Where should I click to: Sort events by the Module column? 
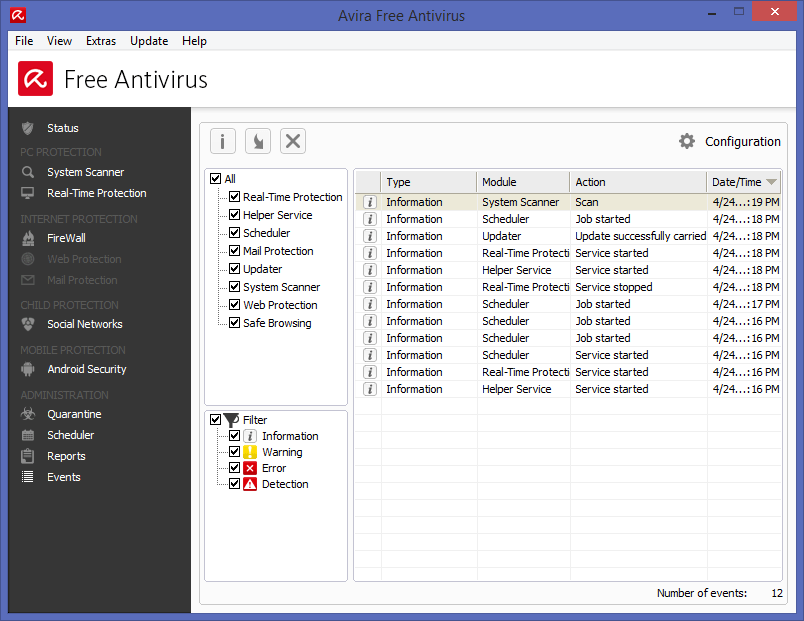pos(523,182)
